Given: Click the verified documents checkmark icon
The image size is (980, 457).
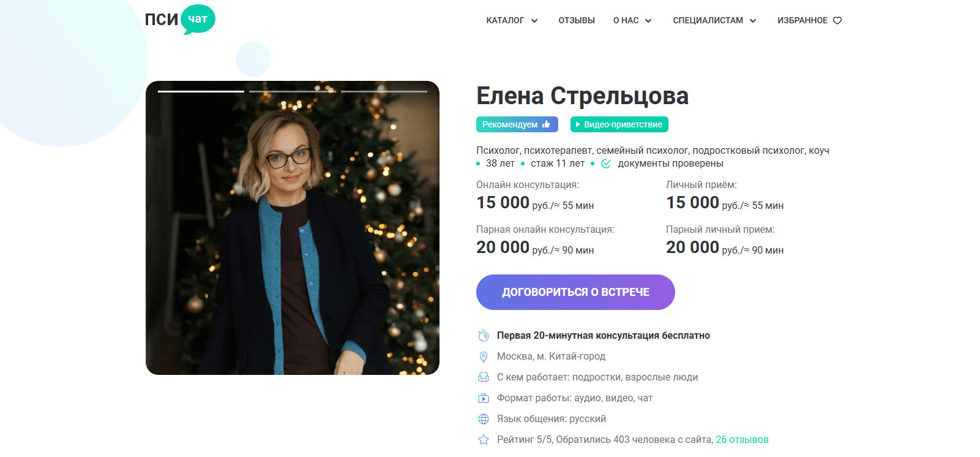Looking at the screenshot, I should (x=606, y=164).
